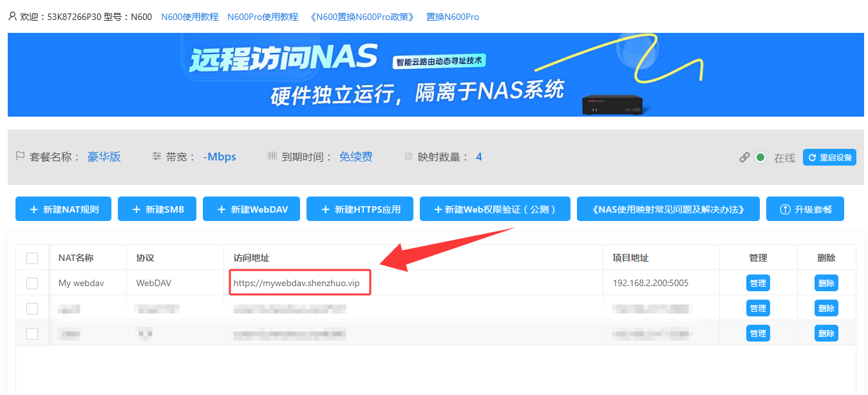Check the box for My webdav row

click(x=32, y=284)
